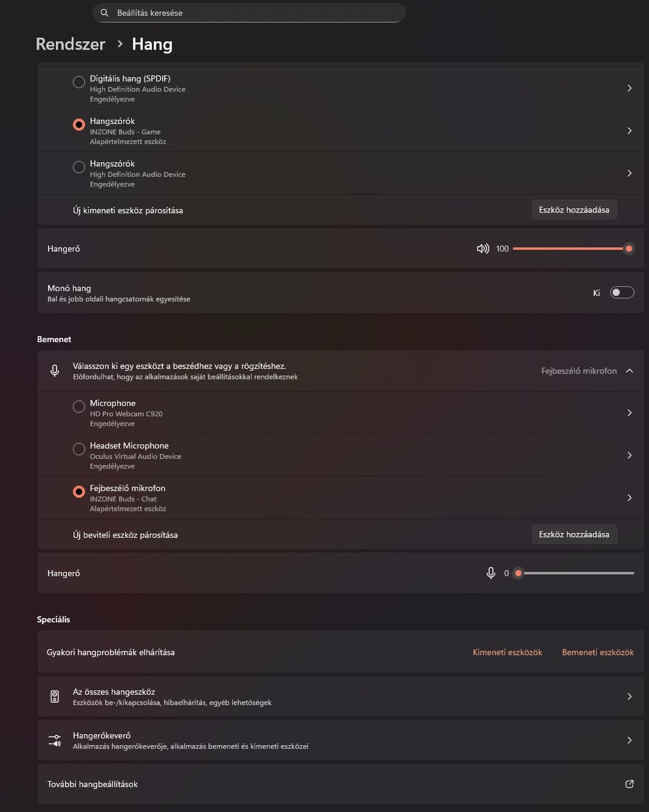Click the Hangerőkeverő mixer icon
This screenshot has height=812, width=649.
coord(55,740)
